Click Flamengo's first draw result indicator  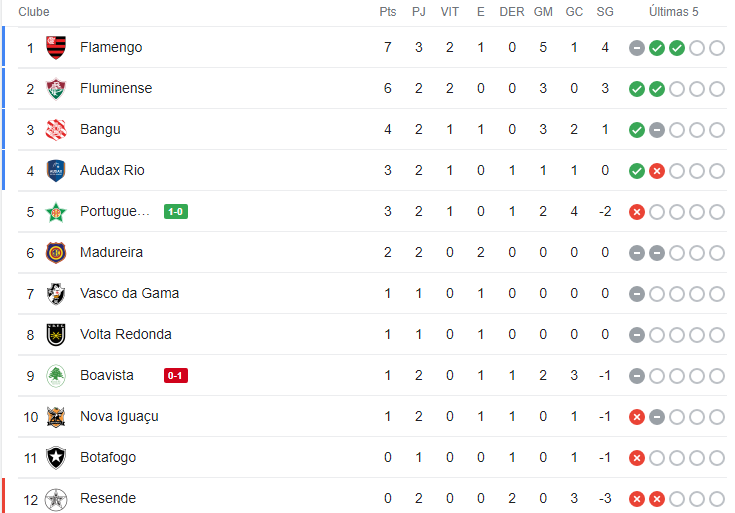[637, 48]
